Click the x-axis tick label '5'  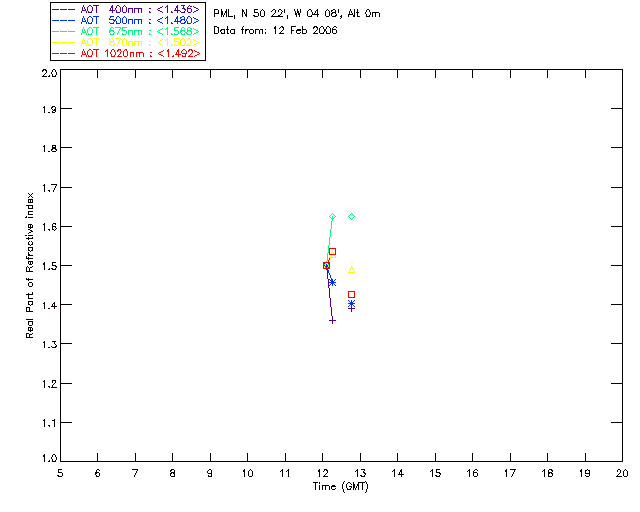pyautogui.click(x=60, y=473)
